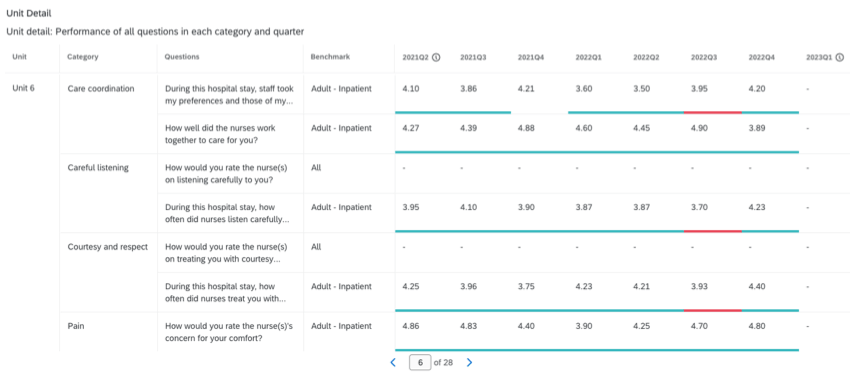Image resolution: width=850 pixels, height=376 pixels.
Task: Click the 4.90 score for 2022Q3
Action: 700,128
